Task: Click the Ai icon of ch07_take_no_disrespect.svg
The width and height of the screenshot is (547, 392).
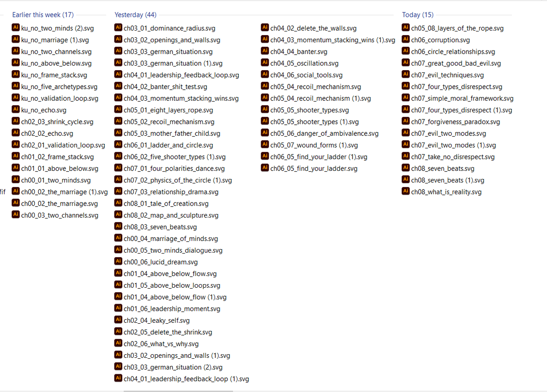Action: 406,157
